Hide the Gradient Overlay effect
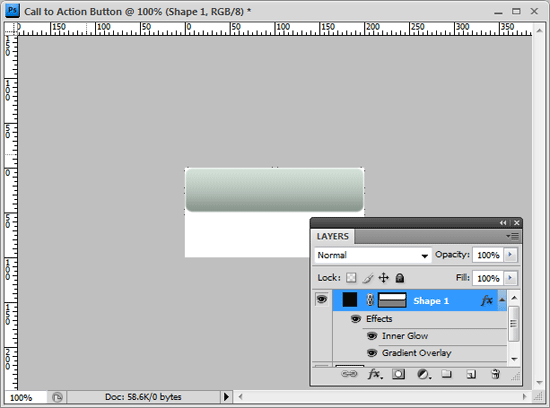 (372, 353)
